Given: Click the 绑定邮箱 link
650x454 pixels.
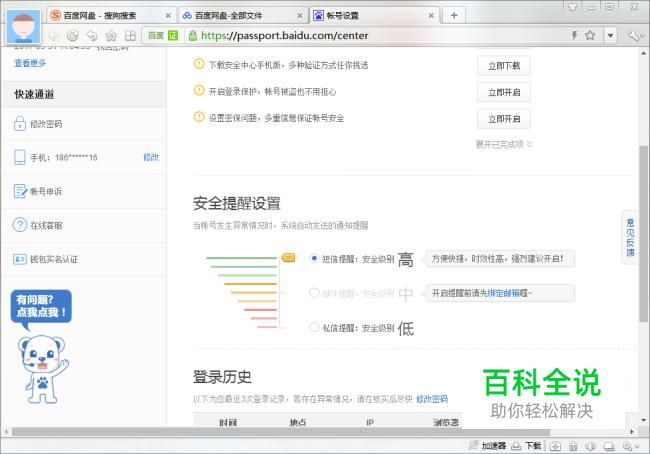Looking at the screenshot, I should 504,293.
